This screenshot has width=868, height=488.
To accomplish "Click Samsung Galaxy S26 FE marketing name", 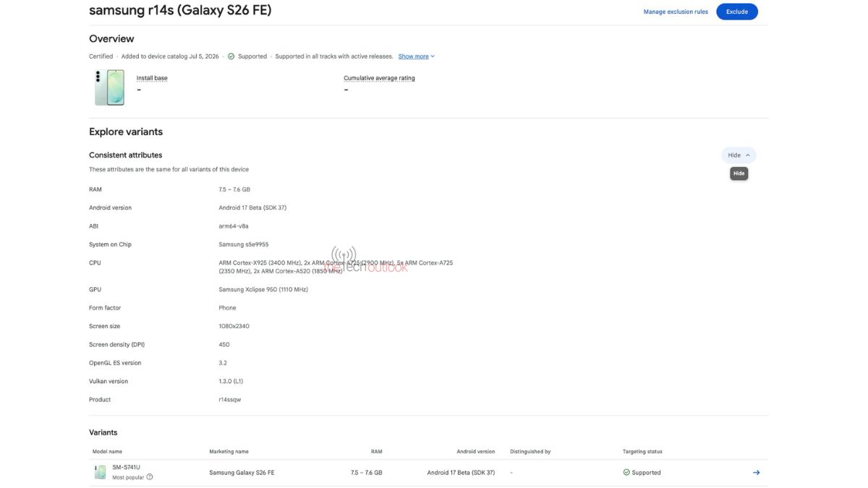I will [242, 473].
